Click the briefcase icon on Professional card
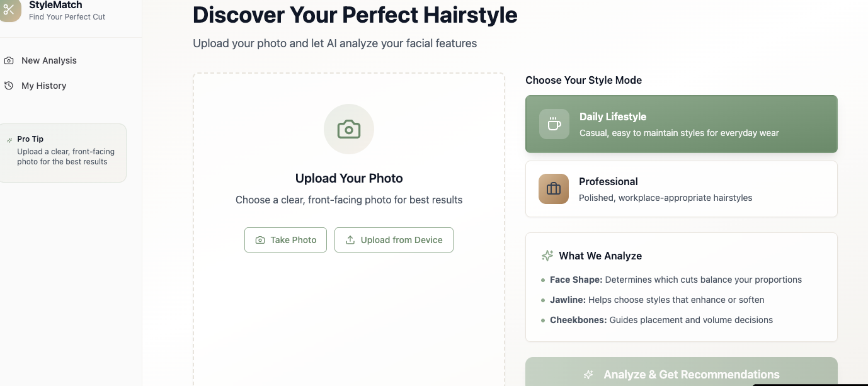The image size is (868, 386). coord(554,189)
